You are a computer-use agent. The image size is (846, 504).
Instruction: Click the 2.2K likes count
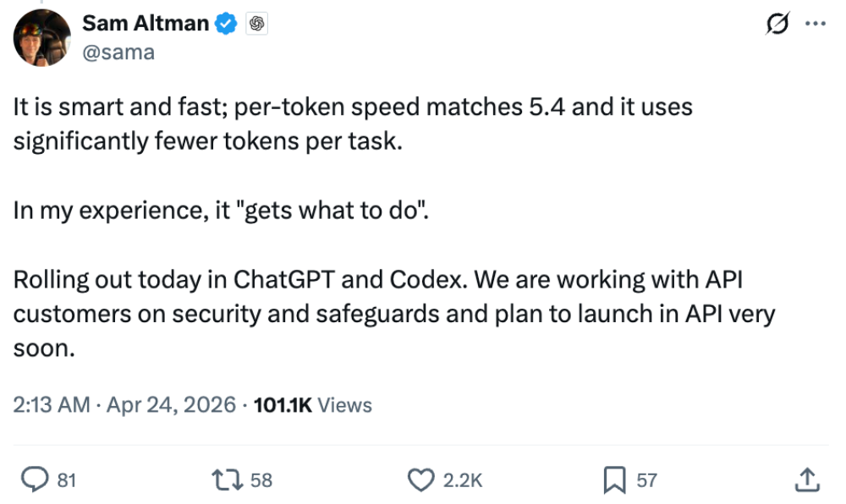(463, 480)
